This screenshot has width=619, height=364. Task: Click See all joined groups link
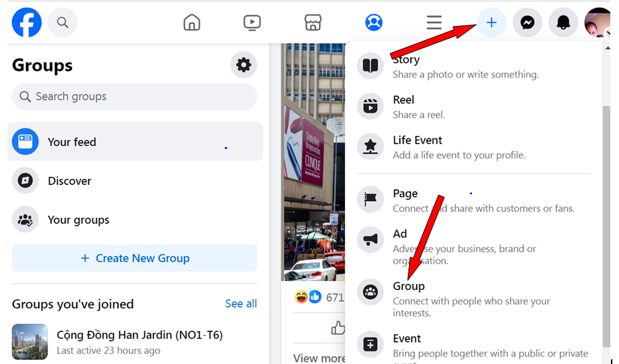click(x=241, y=304)
